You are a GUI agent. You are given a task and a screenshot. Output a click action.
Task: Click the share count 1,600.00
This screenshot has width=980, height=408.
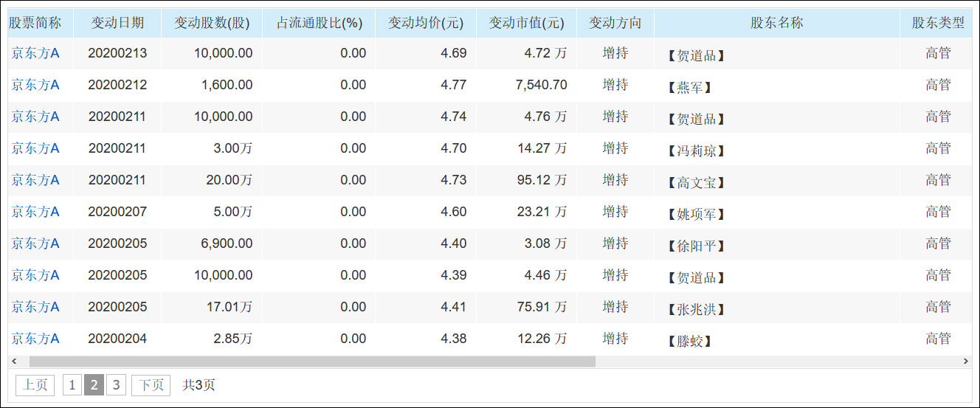pyautogui.click(x=227, y=85)
